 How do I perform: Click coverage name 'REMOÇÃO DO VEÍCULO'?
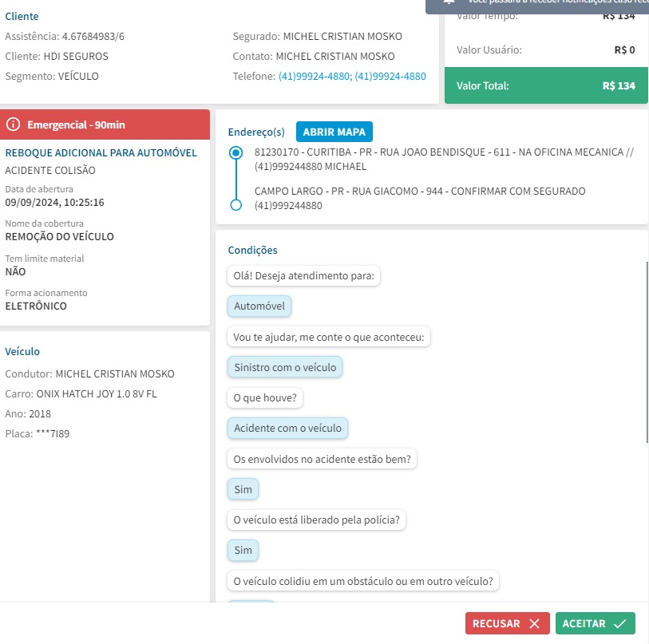59,237
